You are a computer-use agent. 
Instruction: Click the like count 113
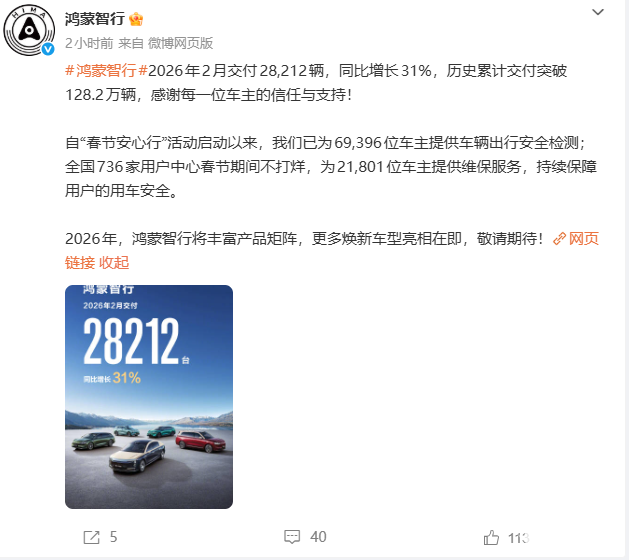coord(518,538)
